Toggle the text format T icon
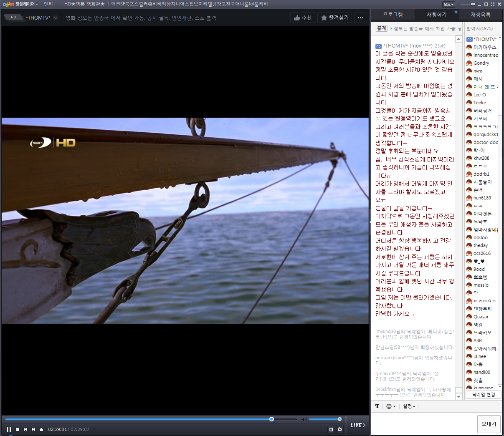The height and width of the screenshot is (436, 504). tap(377, 406)
